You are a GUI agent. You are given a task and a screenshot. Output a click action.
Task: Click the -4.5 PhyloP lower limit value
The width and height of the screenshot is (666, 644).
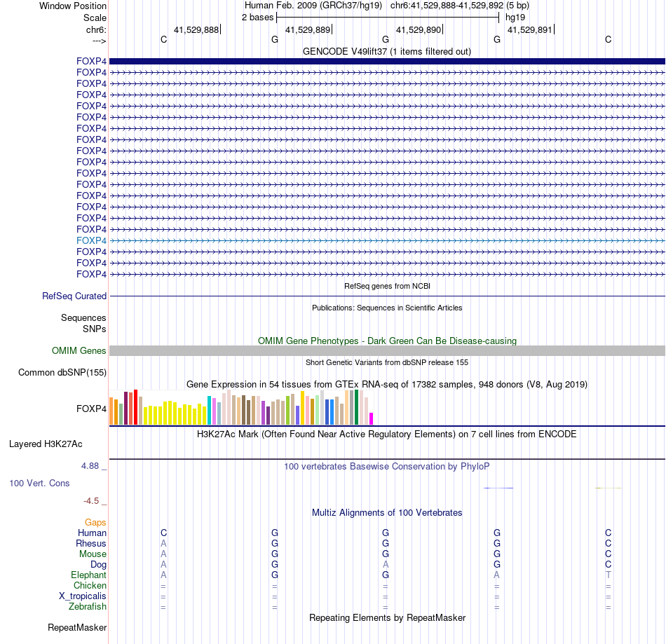91,501
